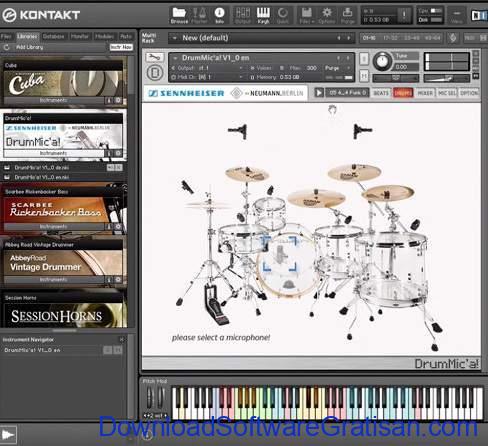Click Rickenbacker Bass library settings gear

(x=118, y=227)
